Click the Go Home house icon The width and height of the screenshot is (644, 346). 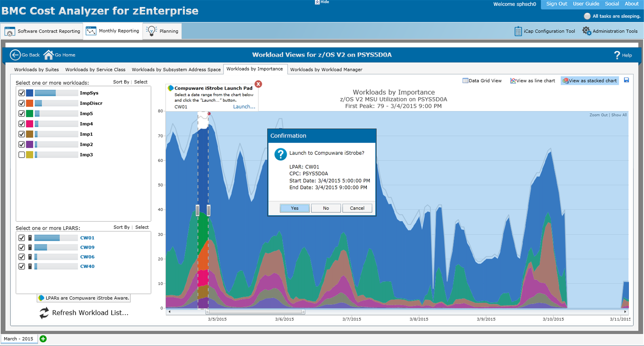coord(48,55)
